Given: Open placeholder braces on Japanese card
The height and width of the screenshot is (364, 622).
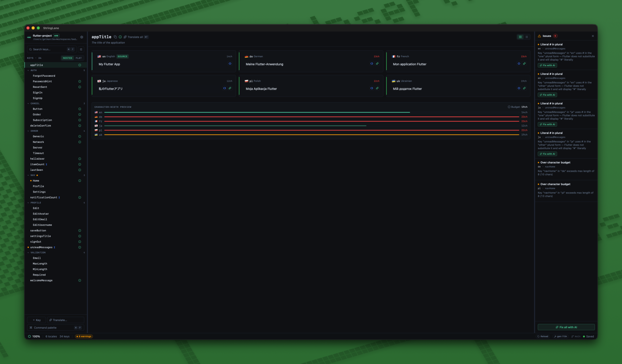Looking at the screenshot, I should pos(225,88).
